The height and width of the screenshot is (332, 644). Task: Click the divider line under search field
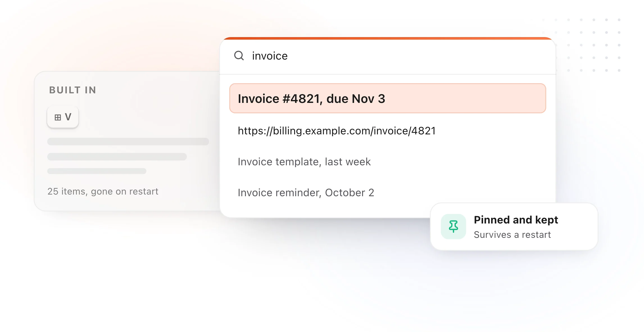point(388,74)
